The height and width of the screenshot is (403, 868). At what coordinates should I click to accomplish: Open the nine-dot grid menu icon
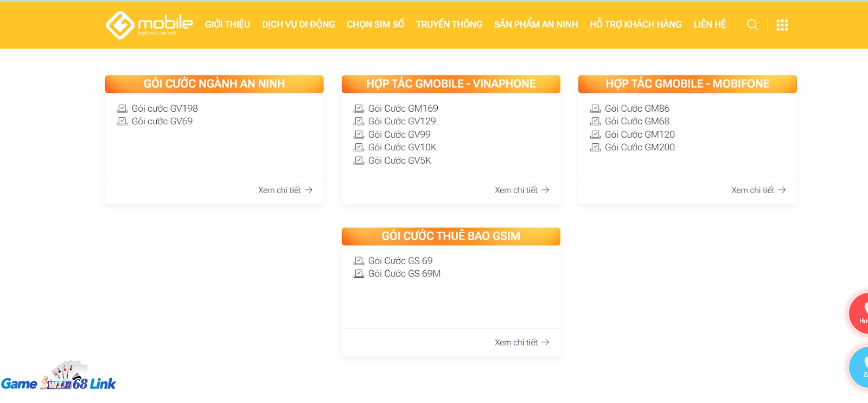click(x=782, y=25)
